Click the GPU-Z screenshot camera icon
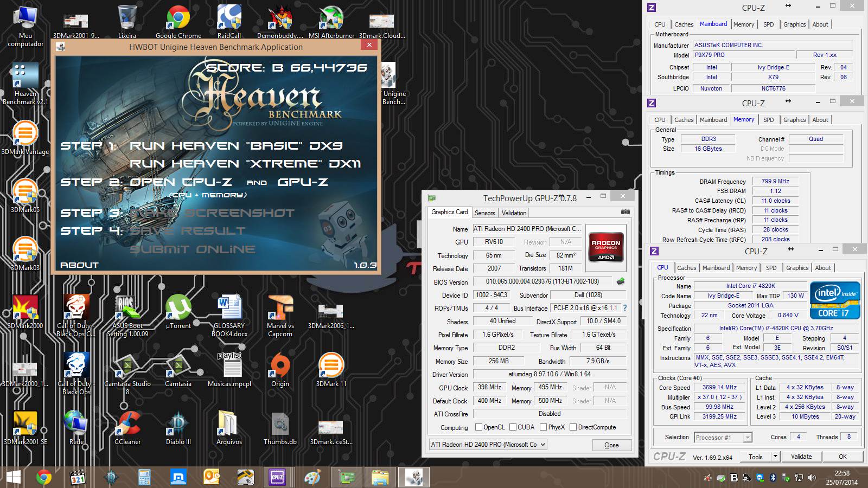Screen dimensions: 868x488 point(625,212)
